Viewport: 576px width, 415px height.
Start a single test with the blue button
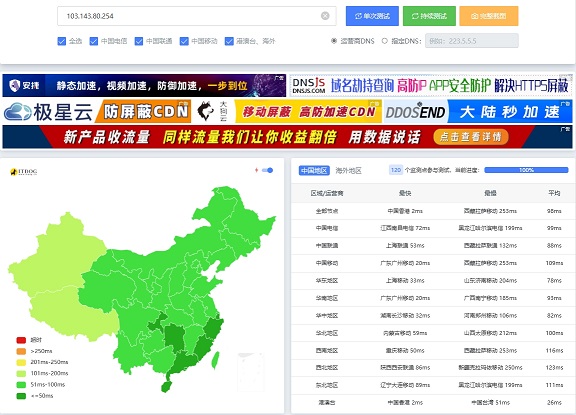372,16
